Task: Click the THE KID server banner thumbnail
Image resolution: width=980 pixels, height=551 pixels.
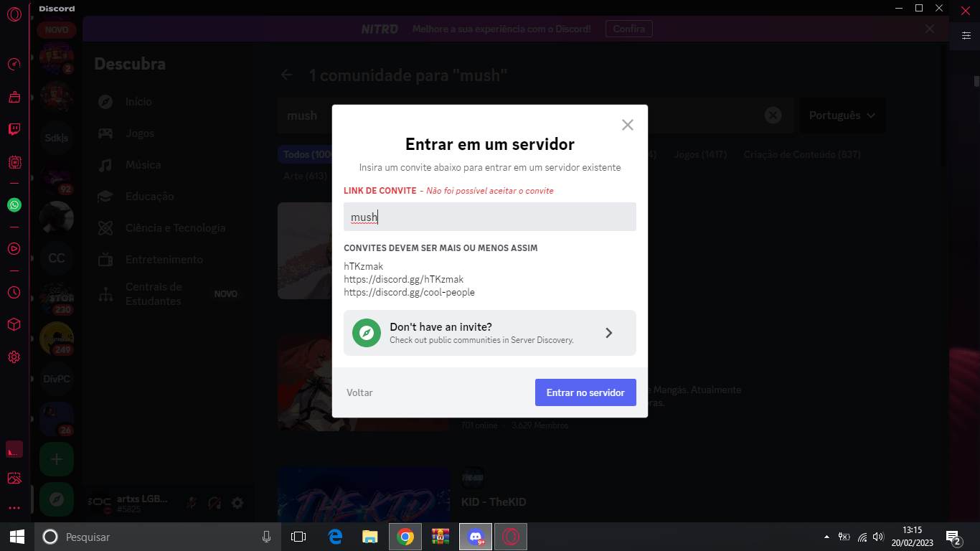Action: pyautogui.click(x=364, y=494)
